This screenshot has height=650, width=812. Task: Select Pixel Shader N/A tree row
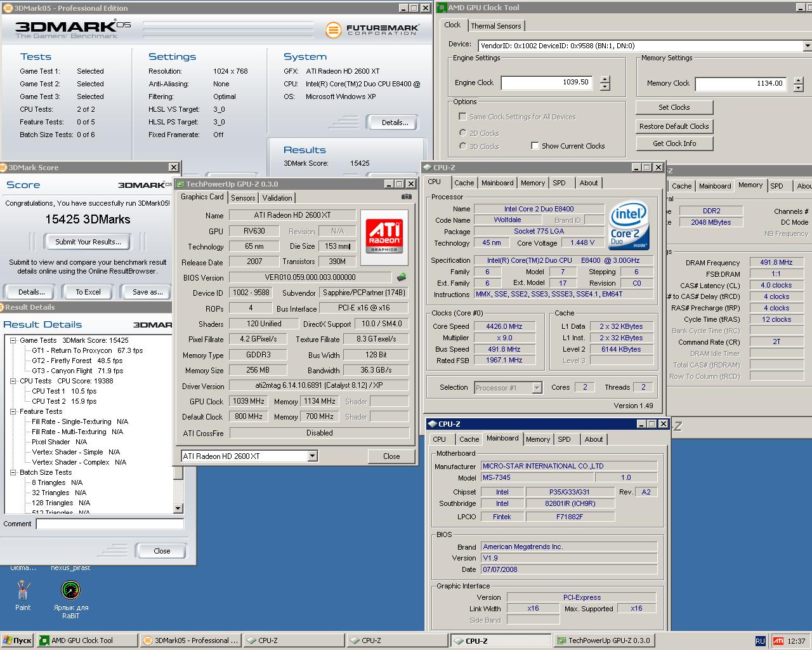(x=59, y=442)
